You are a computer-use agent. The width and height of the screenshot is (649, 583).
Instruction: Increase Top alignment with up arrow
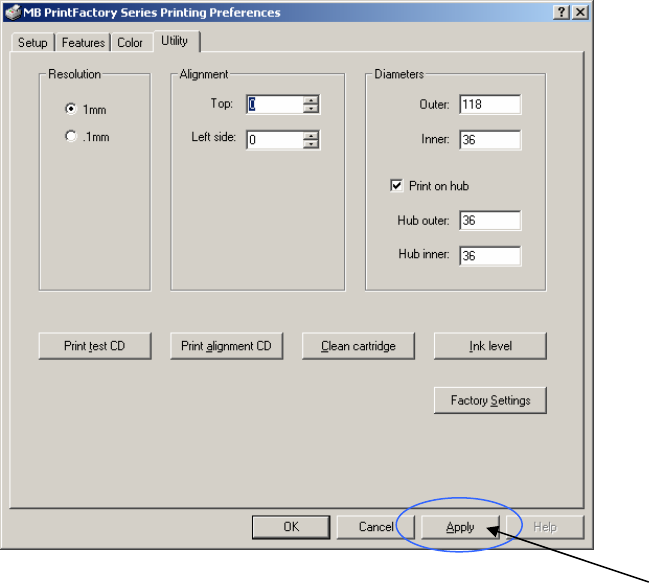[x=311, y=100]
